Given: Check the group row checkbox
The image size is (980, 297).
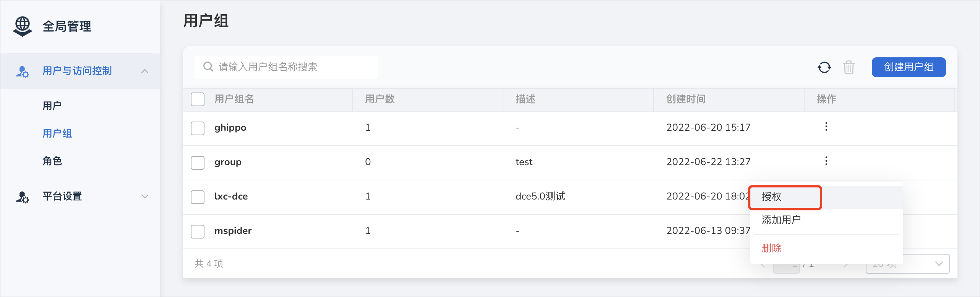Looking at the screenshot, I should pyautogui.click(x=198, y=162).
